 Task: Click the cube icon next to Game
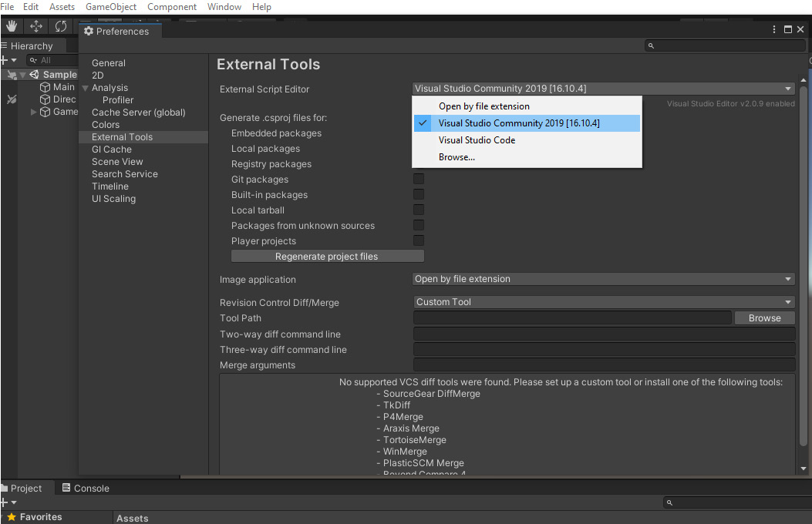(x=45, y=112)
